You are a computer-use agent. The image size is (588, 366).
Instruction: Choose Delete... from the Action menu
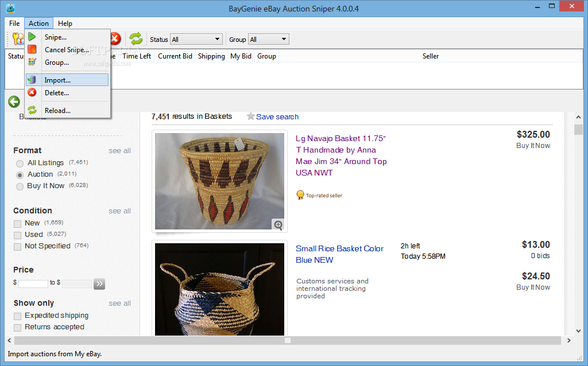[x=68, y=92]
